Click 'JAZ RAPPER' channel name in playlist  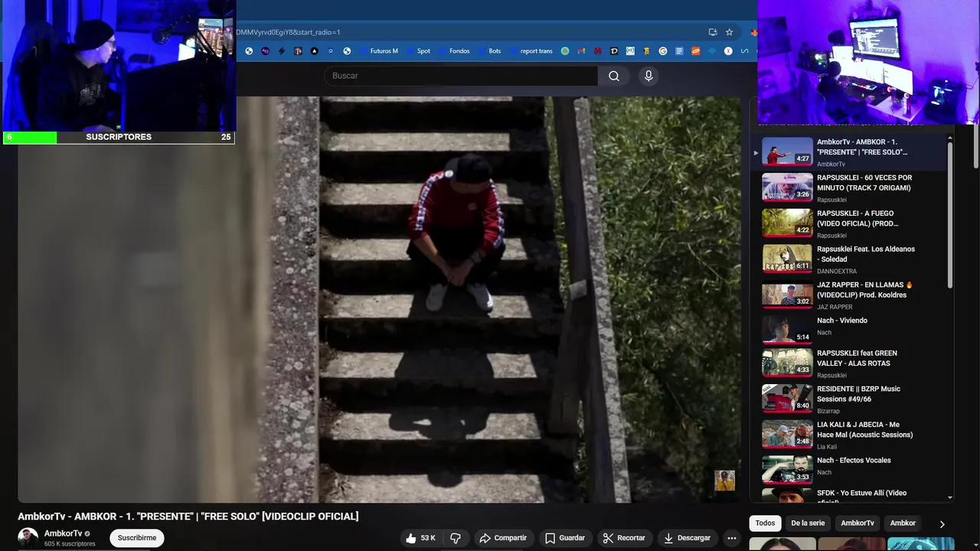click(835, 307)
